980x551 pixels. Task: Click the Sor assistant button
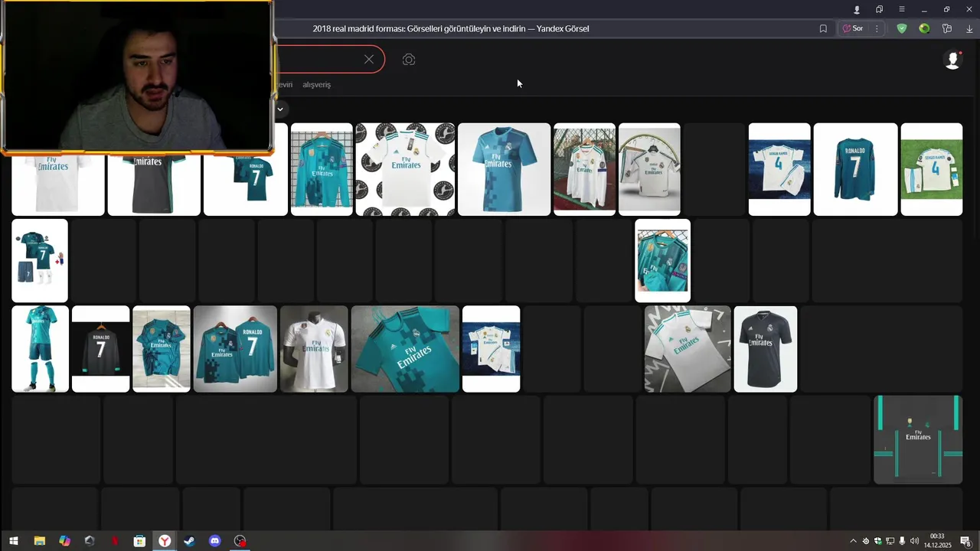click(x=853, y=28)
